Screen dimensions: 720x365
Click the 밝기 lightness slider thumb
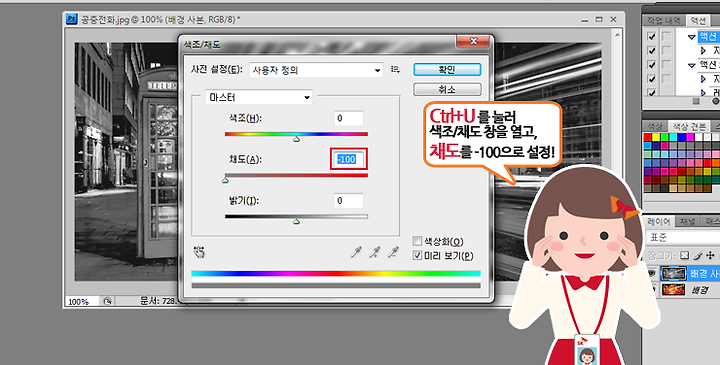pos(296,221)
